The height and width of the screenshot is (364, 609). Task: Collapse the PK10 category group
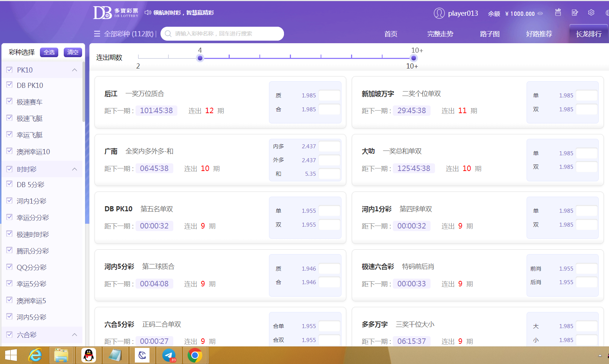tap(75, 70)
